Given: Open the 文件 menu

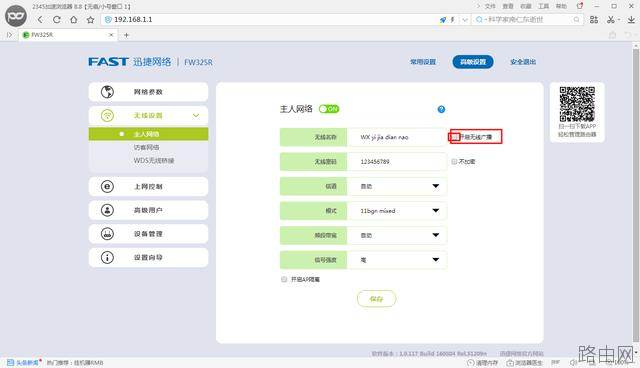Looking at the screenshot, I should point(490,6).
